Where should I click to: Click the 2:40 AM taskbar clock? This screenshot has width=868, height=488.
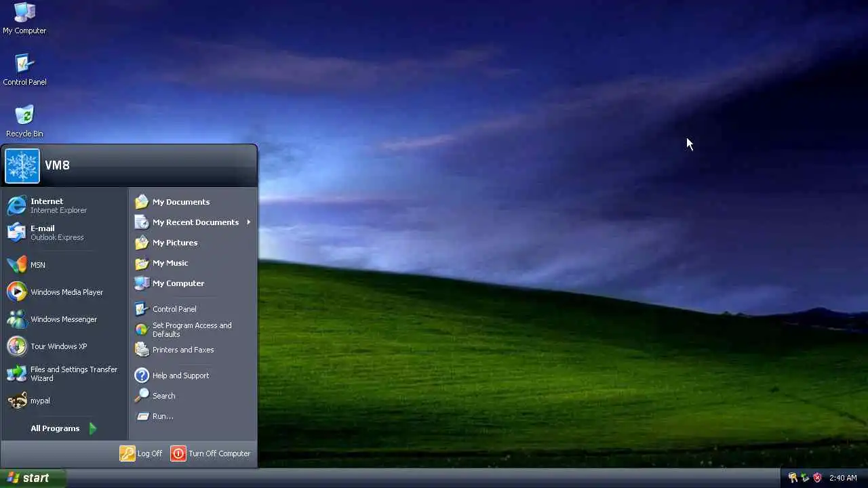pyautogui.click(x=843, y=478)
